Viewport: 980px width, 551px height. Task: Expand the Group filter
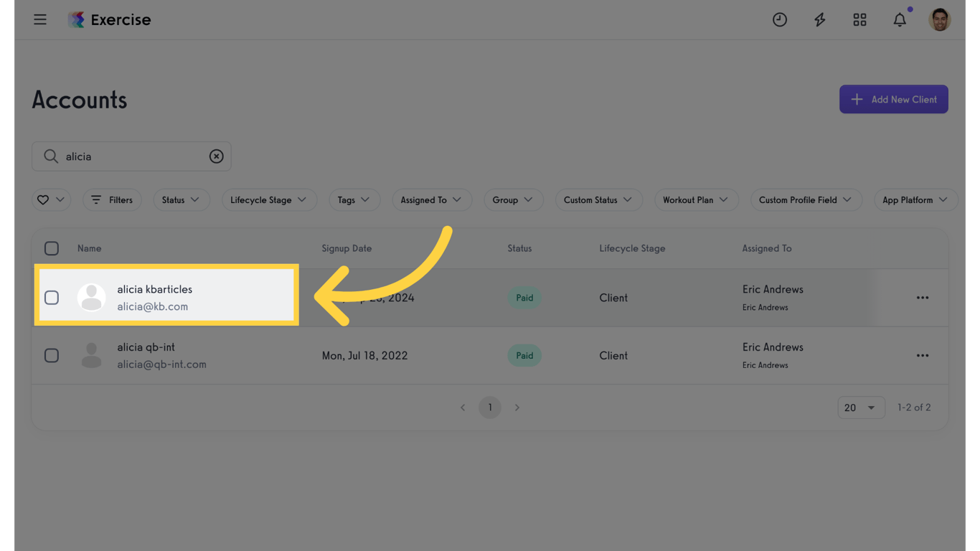(513, 200)
